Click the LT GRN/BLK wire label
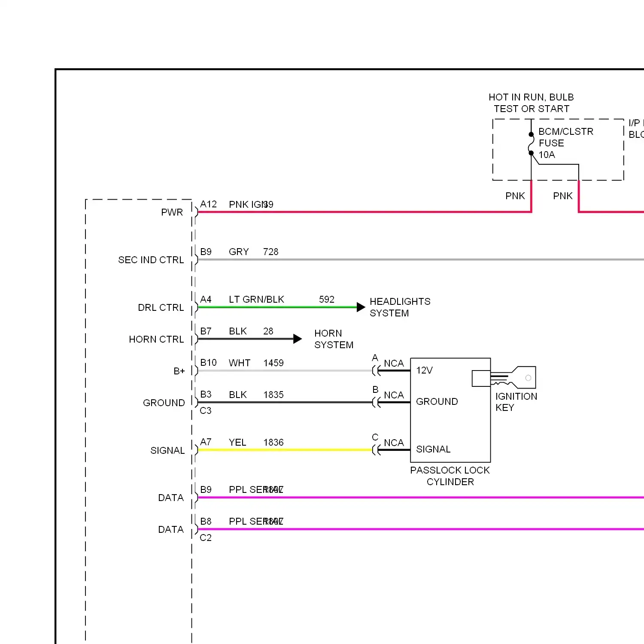Screen dimensions: 644x644 pos(256,299)
